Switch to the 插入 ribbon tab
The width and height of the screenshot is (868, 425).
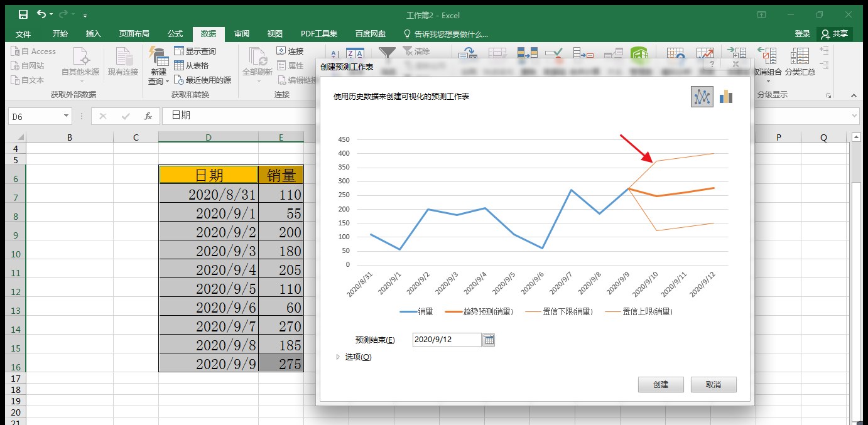click(x=94, y=34)
